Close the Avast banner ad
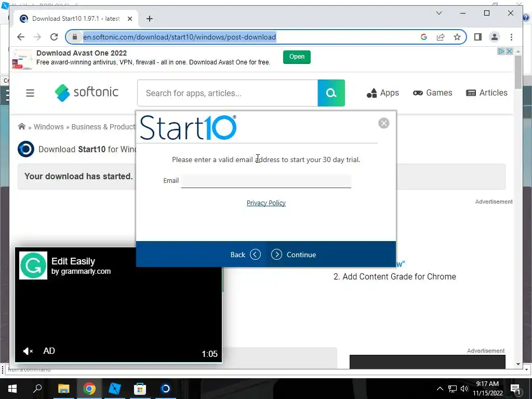The width and height of the screenshot is (532, 399). (x=509, y=51)
